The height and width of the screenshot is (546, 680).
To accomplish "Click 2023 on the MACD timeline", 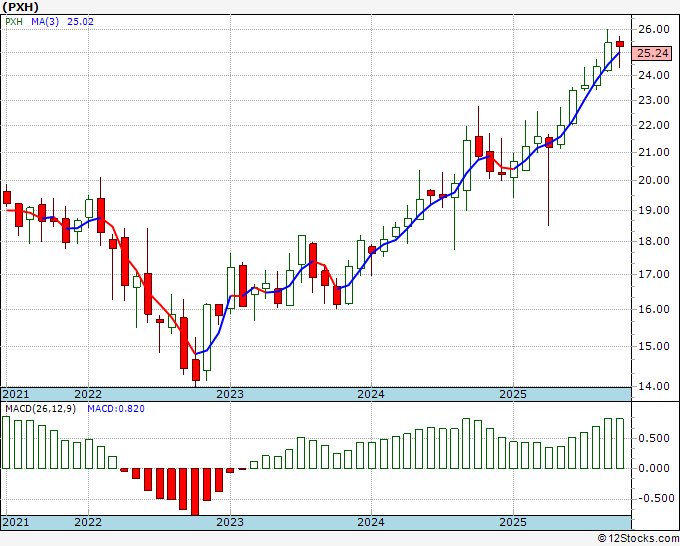I will tap(230, 522).
